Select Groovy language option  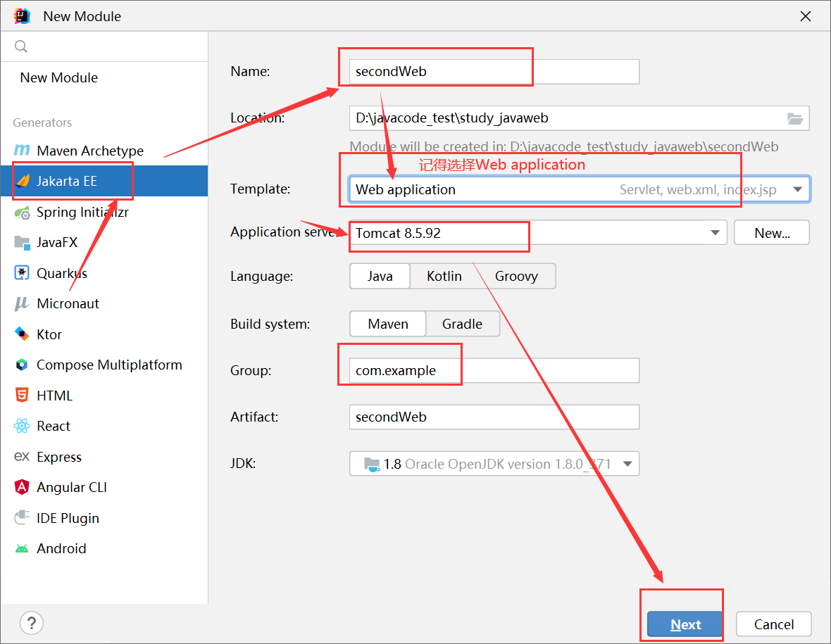click(517, 276)
